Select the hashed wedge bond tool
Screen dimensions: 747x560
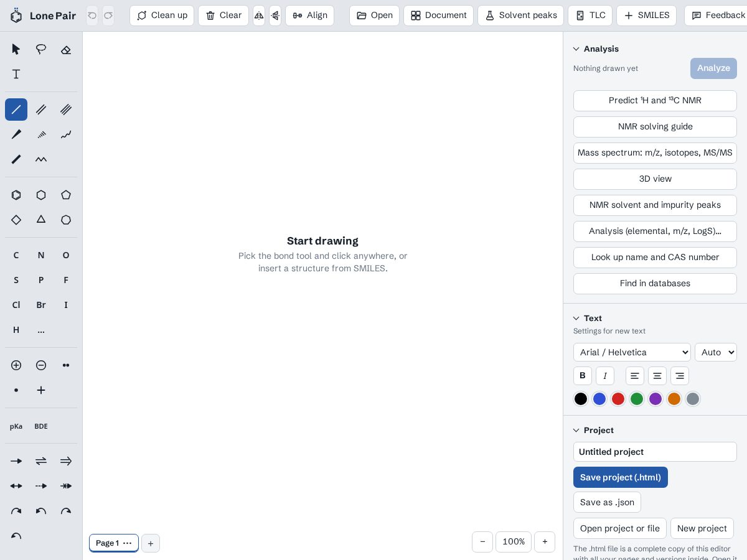[x=41, y=134]
